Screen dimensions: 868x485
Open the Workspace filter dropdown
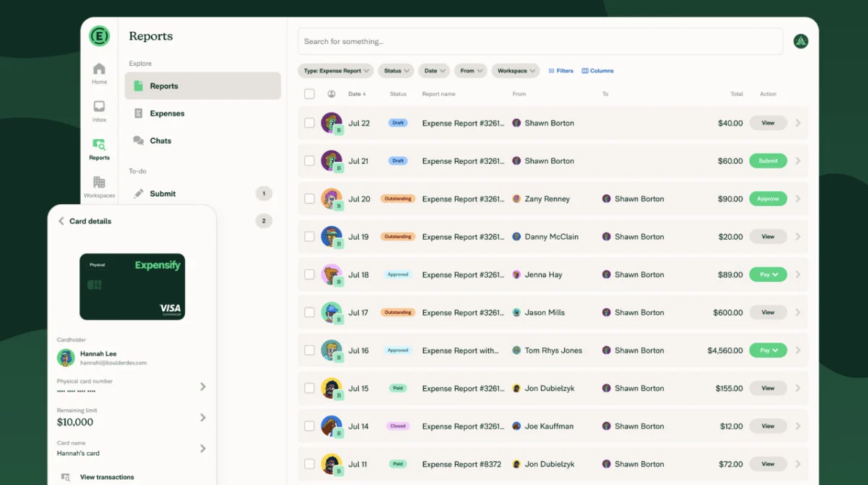[516, 71]
